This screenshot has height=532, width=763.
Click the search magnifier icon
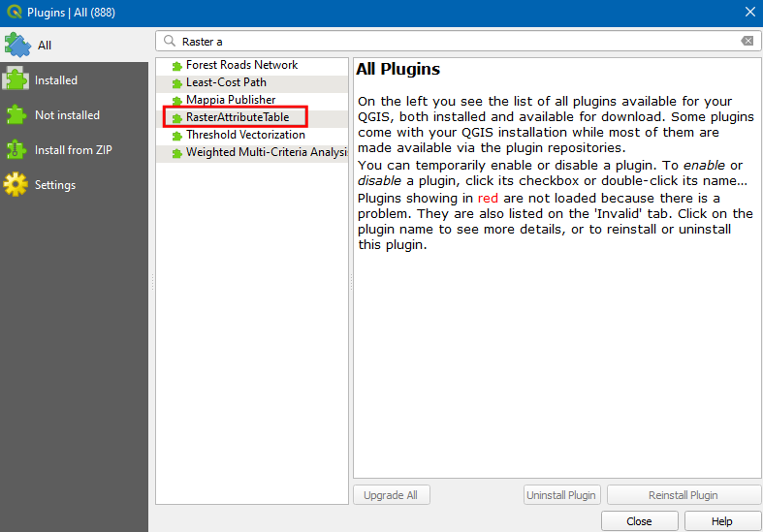(170, 42)
